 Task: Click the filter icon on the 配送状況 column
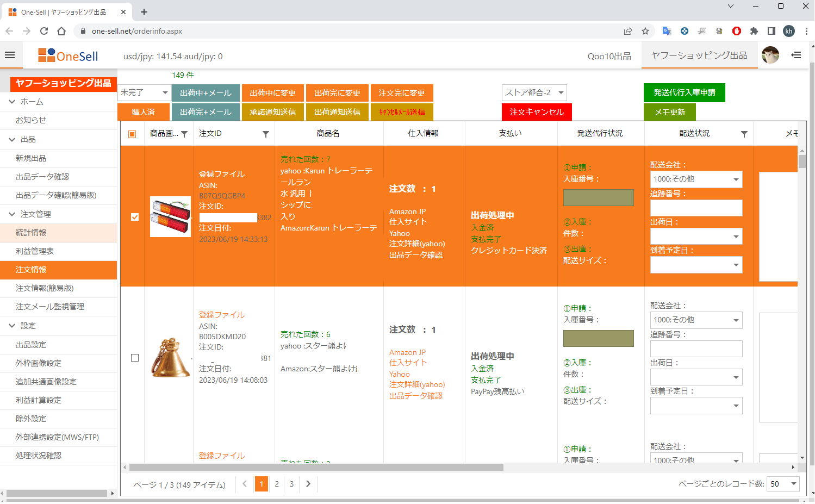pos(744,133)
